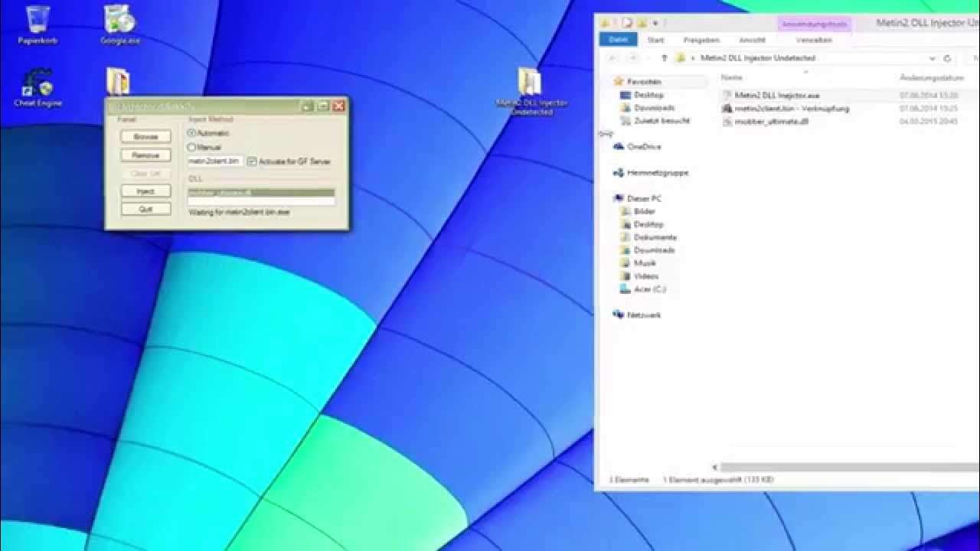
Task: Refresh the Explorer folder view
Action: [948, 58]
